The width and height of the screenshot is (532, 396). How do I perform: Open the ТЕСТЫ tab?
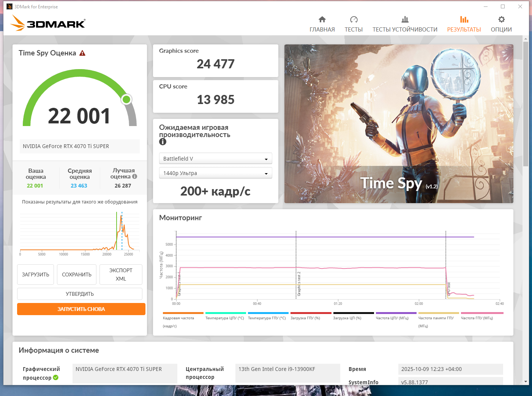click(x=354, y=24)
